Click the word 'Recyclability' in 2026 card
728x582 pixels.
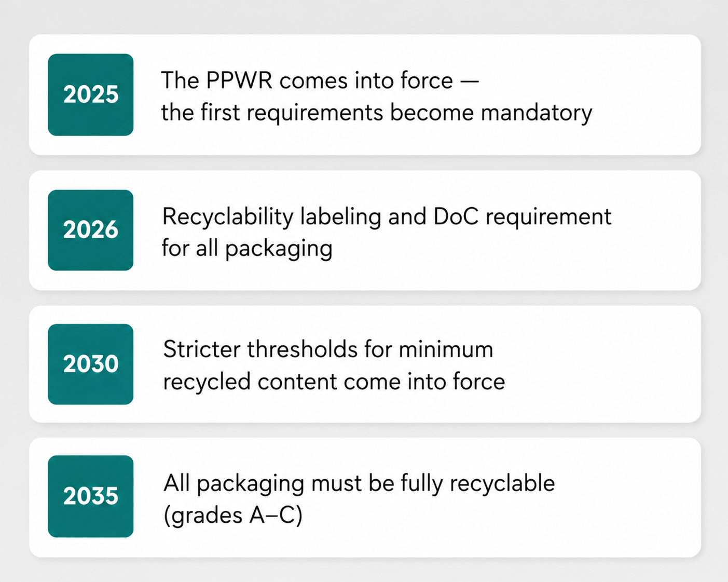[x=228, y=217]
